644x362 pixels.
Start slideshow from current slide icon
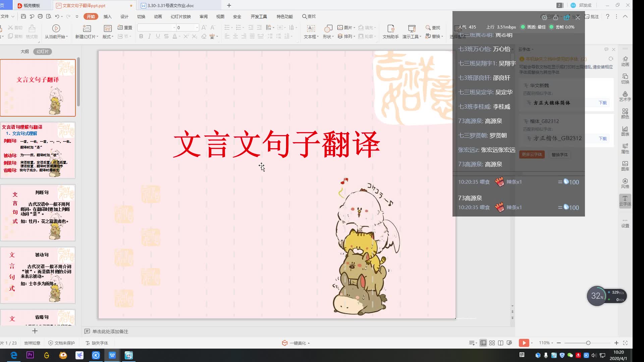[56, 28]
